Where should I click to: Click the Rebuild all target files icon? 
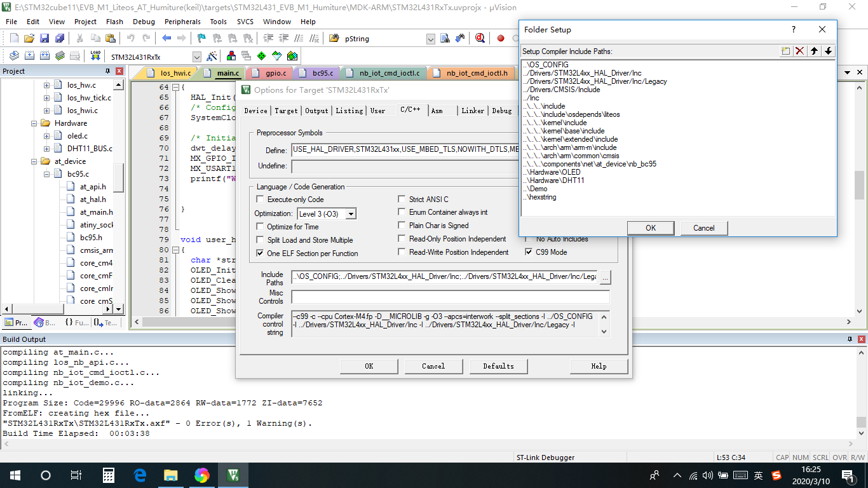tap(44, 55)
